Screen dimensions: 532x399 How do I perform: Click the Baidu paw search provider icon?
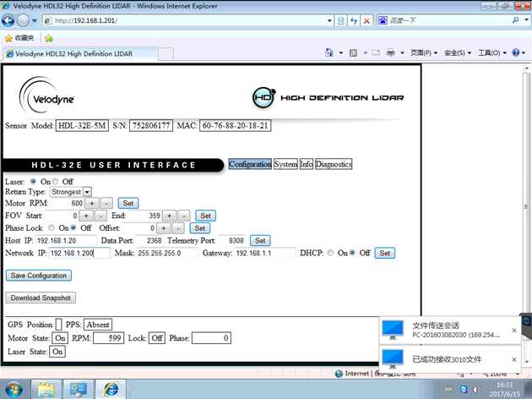pos(383,20)
